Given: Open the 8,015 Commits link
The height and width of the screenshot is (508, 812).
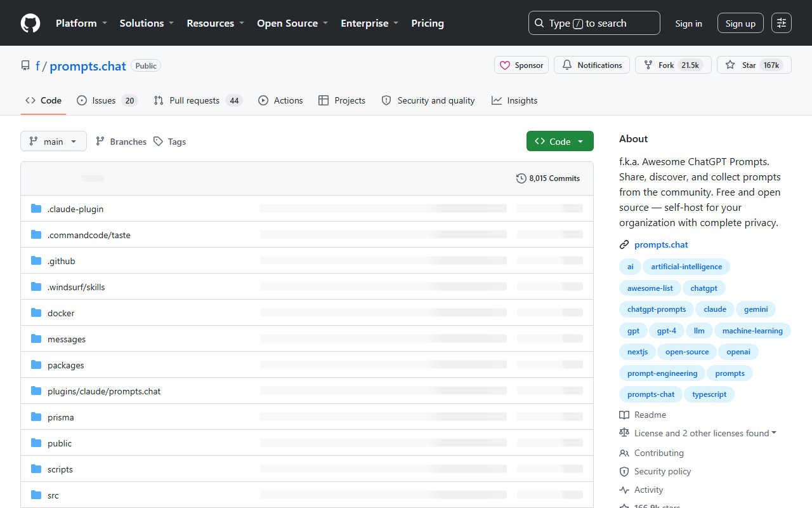Looking at the screenshot, I should (548, 178).
